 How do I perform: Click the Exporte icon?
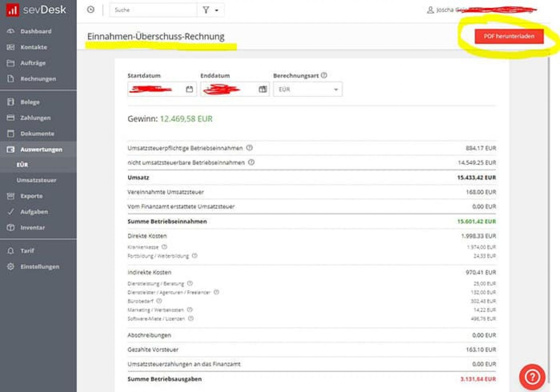pos(11,196)
